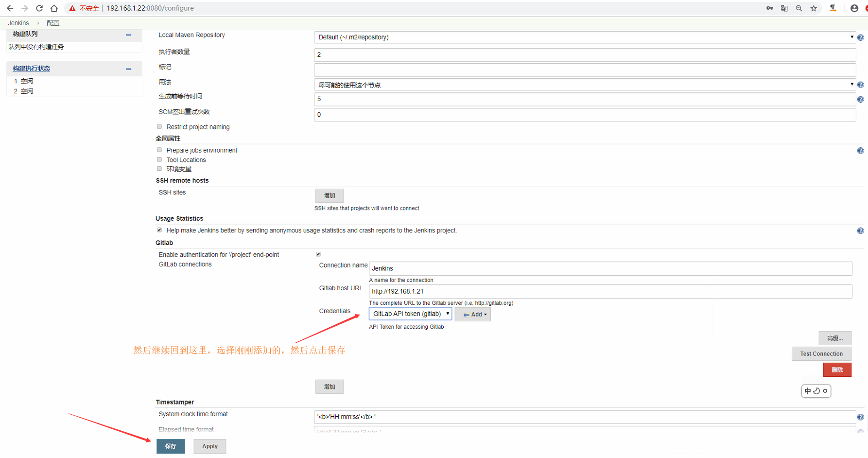This screenshot has width=868, height=458.
Task: Click '队列中没有构建任务' text
Action: [36, 47]
